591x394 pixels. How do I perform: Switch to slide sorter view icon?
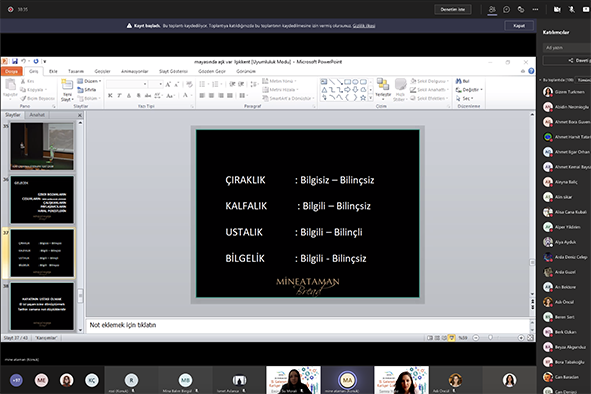tap(437, 338)
